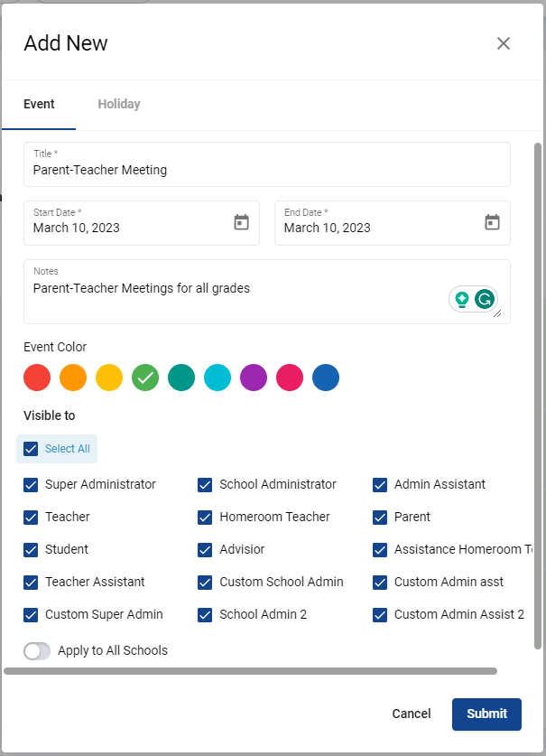Screen dimensions: 546x756
Task: Open the End Date calendar picker
Action: click(x=492, y=221)
